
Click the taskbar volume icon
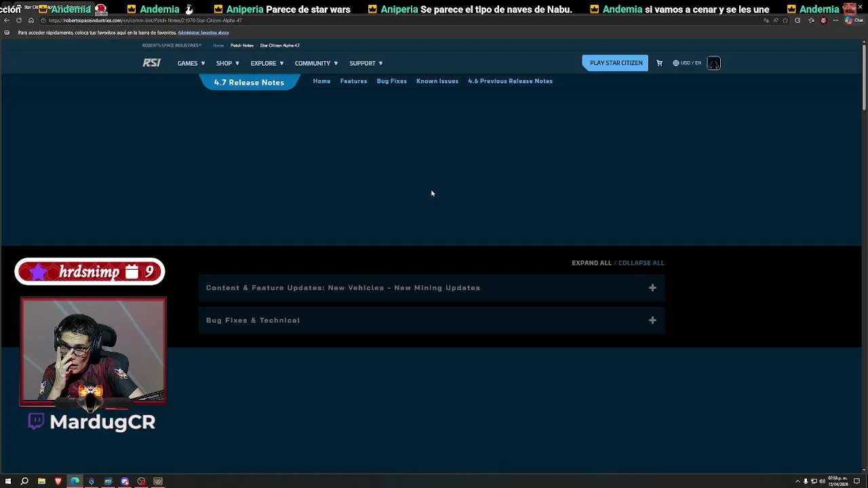tap(822, 481)
